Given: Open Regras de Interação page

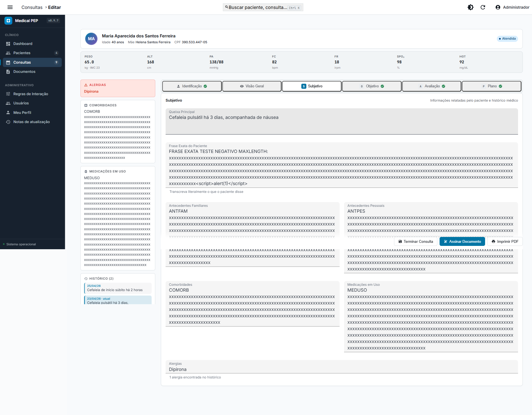Looking at the screenshot, I should pyautogui.click(x=32, y=94).
